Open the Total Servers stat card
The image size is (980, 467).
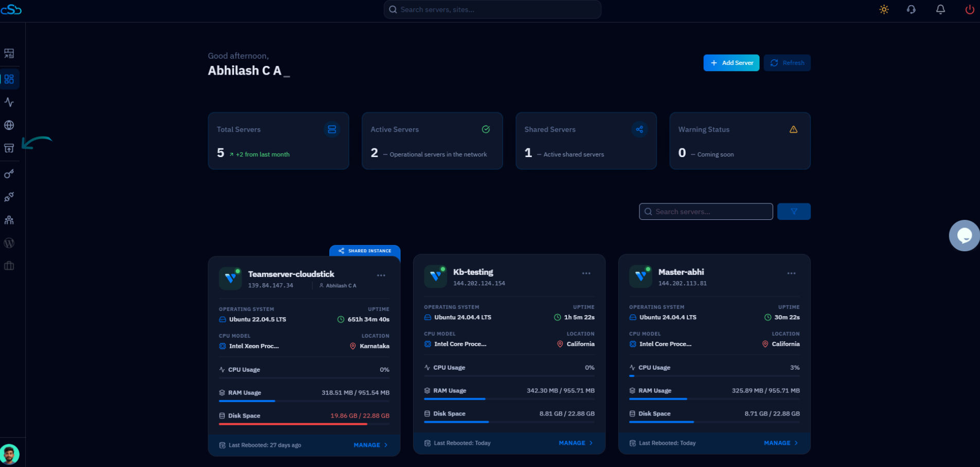pyautogui.click(x=278, y=141)
